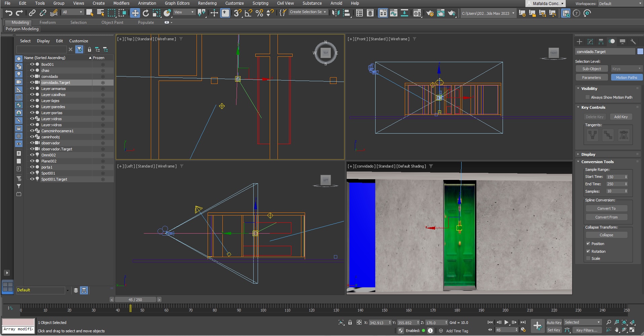Select the Rotate tool in toolbar
The width and height of the screenshot is (644, 336).
(146, 13)
